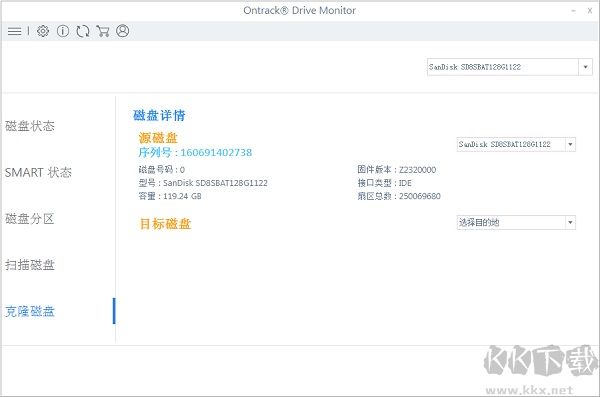Click the 容量 119.24 GB value
Image resolution: width=600 pixels, height=397 pixels.
click(170, 196)
